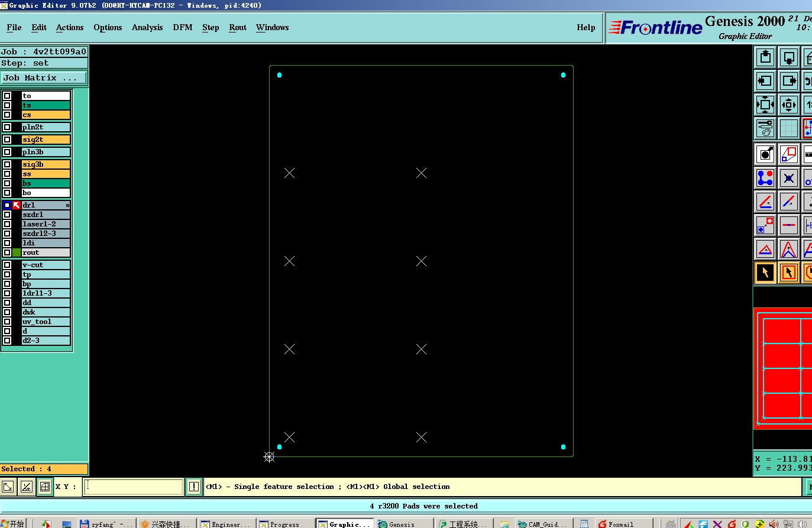The width and height of the screenshot is (812, 528).
Task: Toggle the checkbox for layer uv_tool
Action: coord(7,322)
